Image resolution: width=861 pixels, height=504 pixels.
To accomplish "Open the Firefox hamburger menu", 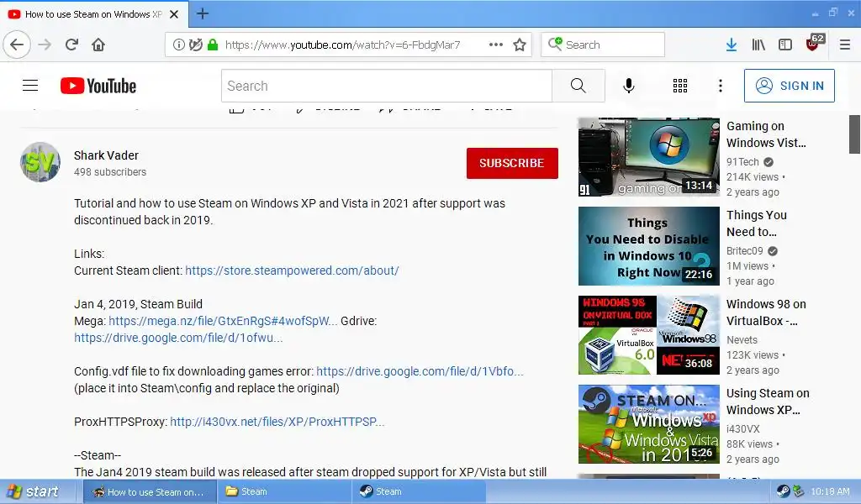I will [x=845, y=45].
